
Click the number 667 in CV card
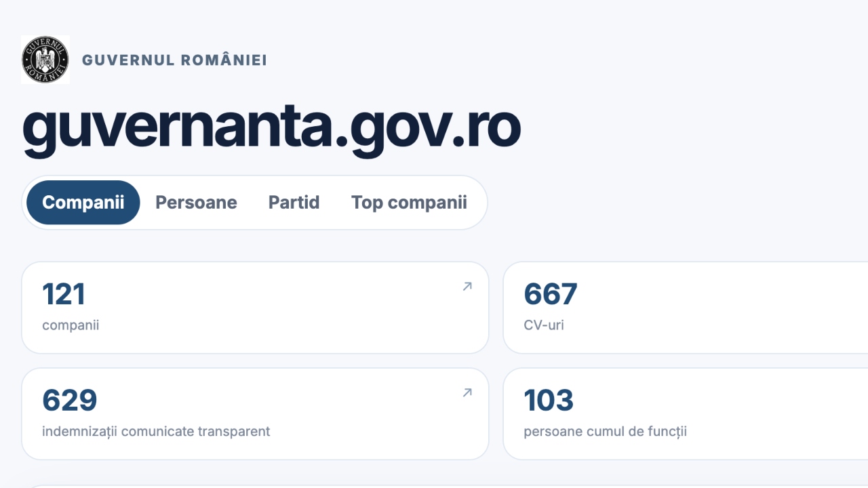(551, 295)
